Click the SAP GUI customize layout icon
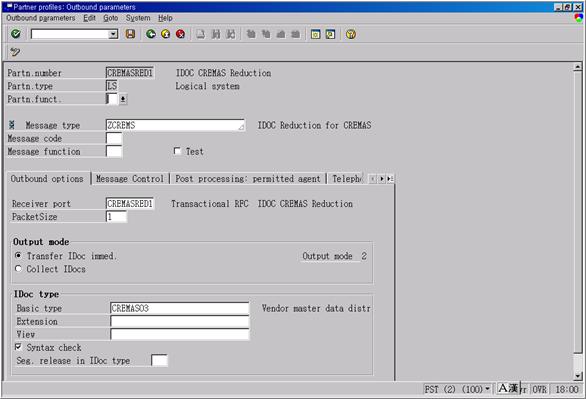This screenshot has height=399, width=586. click(x=579, y=18)
